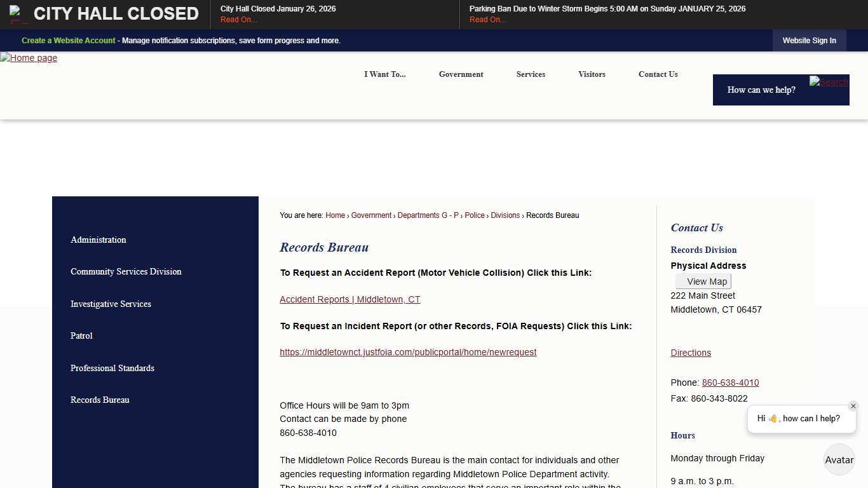The width and height of the screenshot is (868, 488).
Task: Open the JustFOIA new request link
Action: 408,352
